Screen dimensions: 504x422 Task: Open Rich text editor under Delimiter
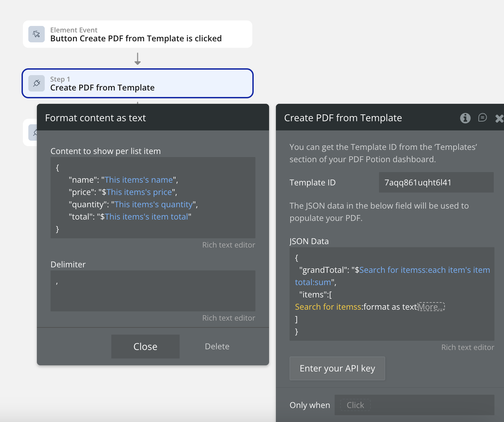tap(228, 318)
